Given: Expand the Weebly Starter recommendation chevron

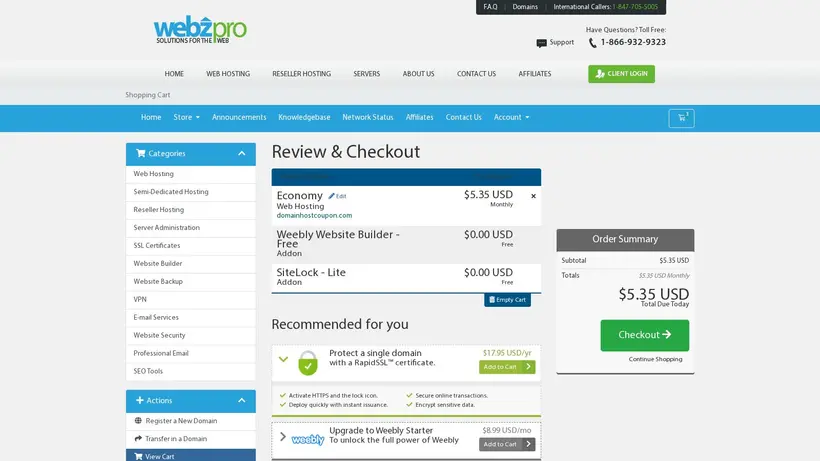Looking at the screenshot, I should pyautogui.click(x=283, y=436).
